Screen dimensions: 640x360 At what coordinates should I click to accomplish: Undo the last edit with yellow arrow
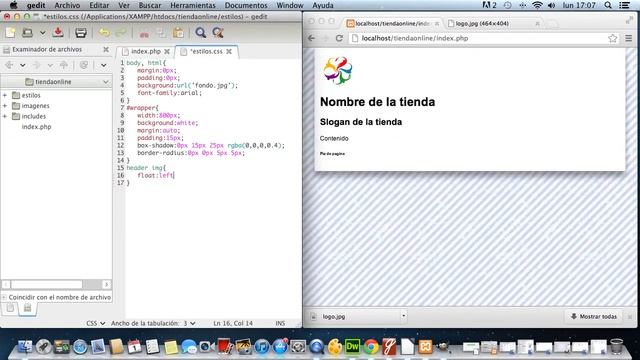click(x=104, y=33)
